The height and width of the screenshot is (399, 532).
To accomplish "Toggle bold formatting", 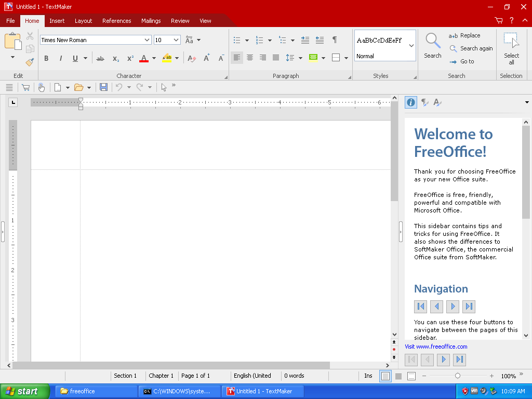I will click(46, 58).
